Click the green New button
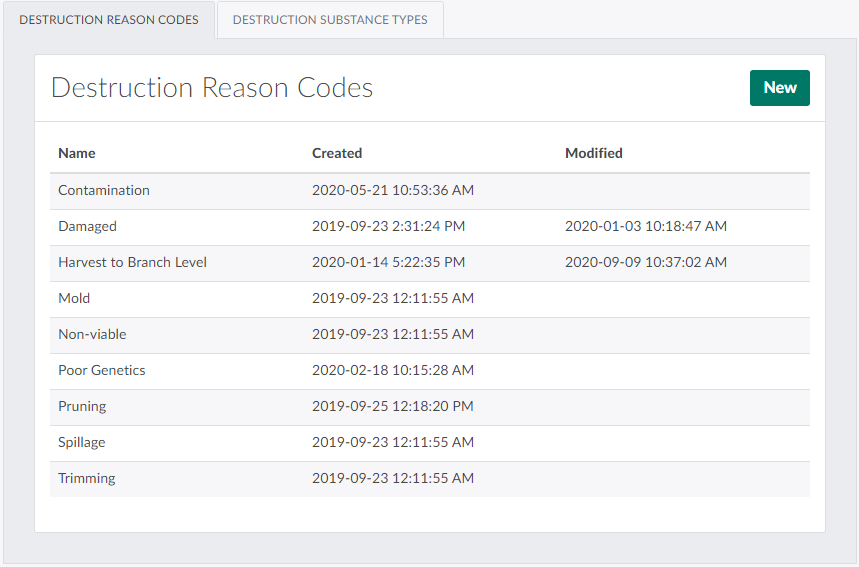 pyautogui.click(x=779, y=88)
